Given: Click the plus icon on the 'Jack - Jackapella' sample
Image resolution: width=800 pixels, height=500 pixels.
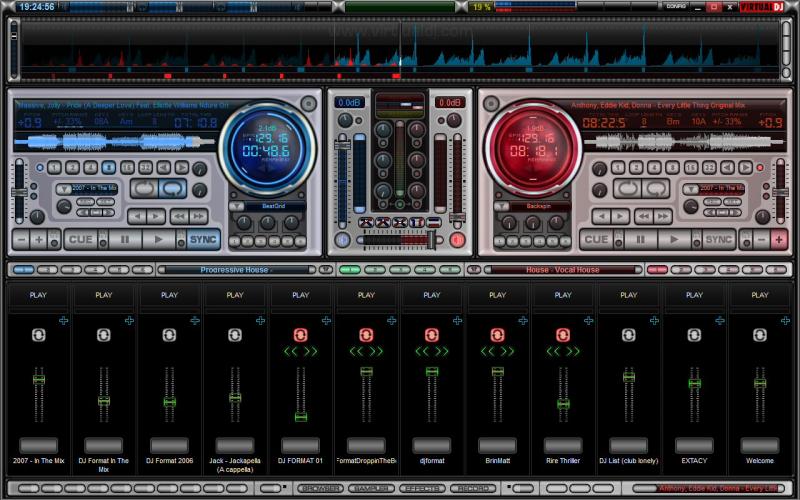Looking at the screenshot, I should [x=260, y=320].
